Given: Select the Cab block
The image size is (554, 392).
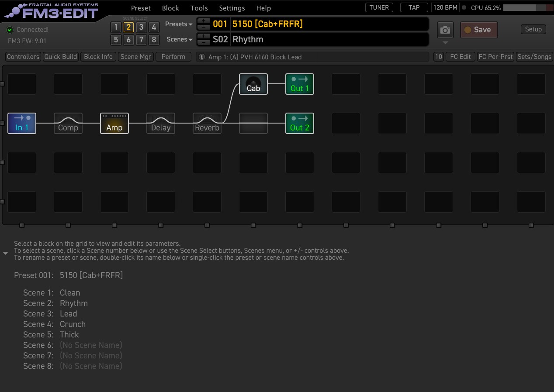Looking at the screenshot, I should pyautogui.click(x=253, y=84).
